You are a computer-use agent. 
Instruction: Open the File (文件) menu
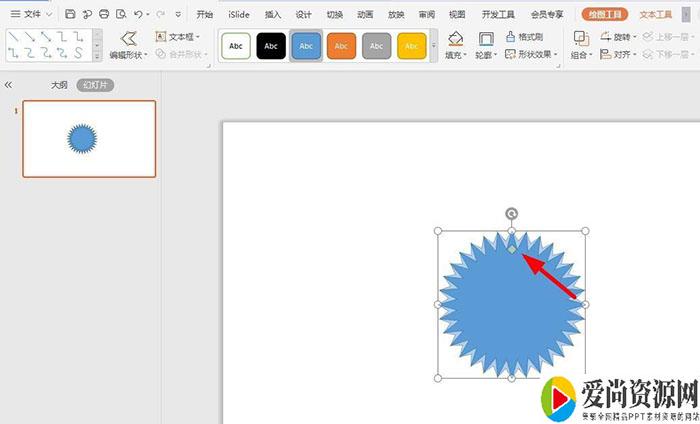pyautogui.click(x=32, y=15)
